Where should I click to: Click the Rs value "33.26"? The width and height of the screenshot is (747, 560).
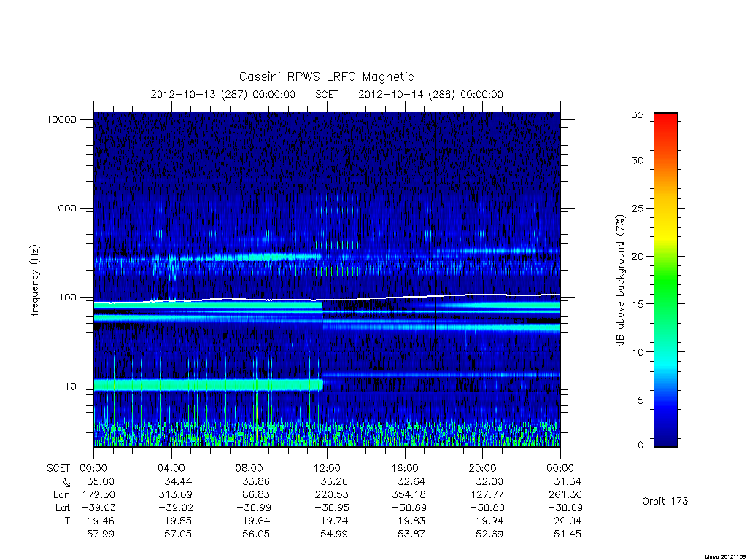coord(333,481)
